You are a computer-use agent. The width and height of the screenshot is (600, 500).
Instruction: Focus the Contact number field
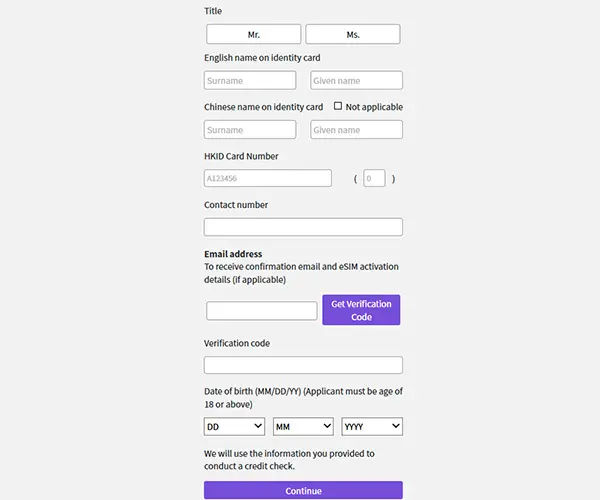303,227
